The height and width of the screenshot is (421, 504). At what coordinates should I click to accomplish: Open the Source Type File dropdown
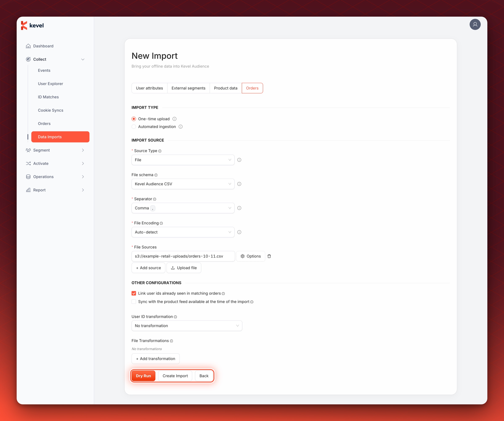point(183,160)
